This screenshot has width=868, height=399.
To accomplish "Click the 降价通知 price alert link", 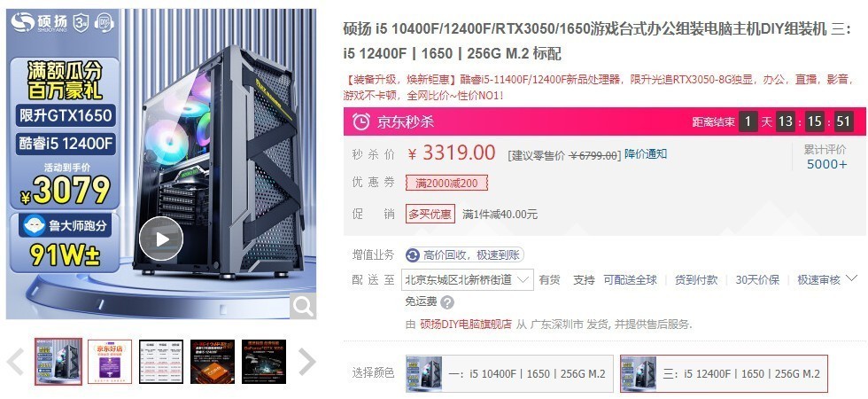I will pos(646,154).
